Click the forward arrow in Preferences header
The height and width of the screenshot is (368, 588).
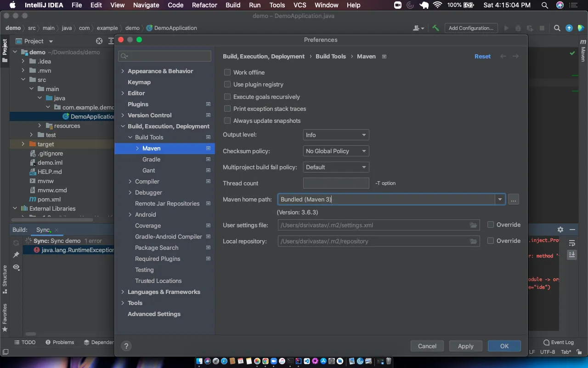(515, 56)
